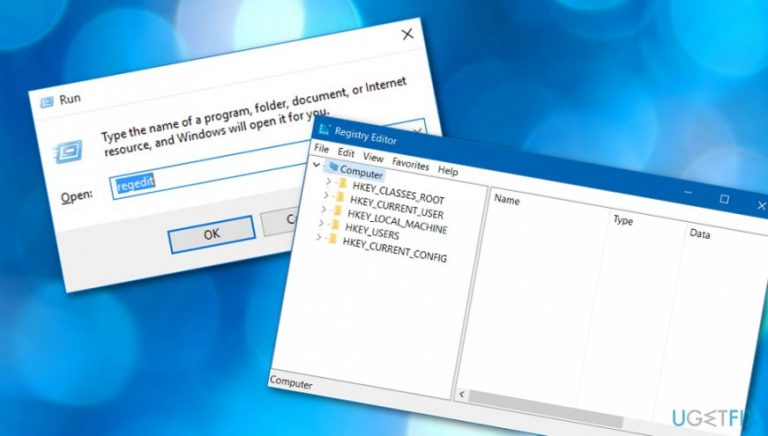Click the large Run program icon
Viewport: 768px width, 436px height.
click(69, 152)
